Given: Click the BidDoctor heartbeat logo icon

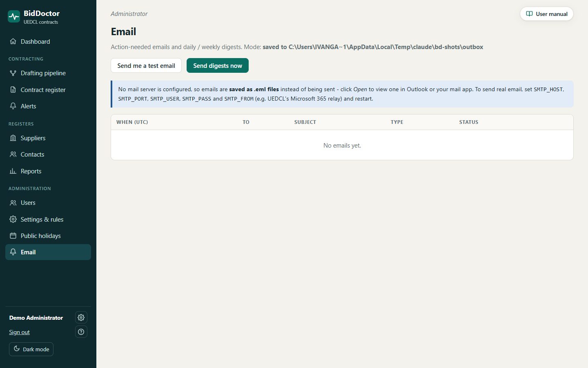Looking at the screenshot, I should [x=14, y=16].
